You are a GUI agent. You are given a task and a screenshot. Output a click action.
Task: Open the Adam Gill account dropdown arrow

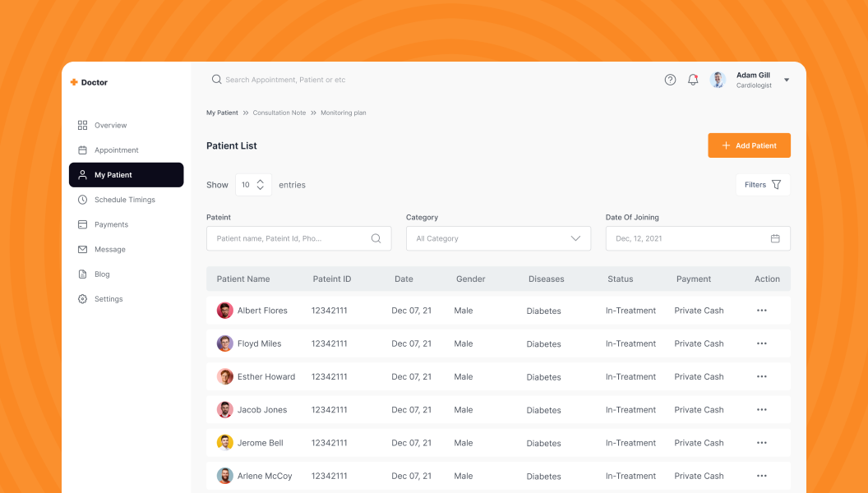tap(787, 81)
